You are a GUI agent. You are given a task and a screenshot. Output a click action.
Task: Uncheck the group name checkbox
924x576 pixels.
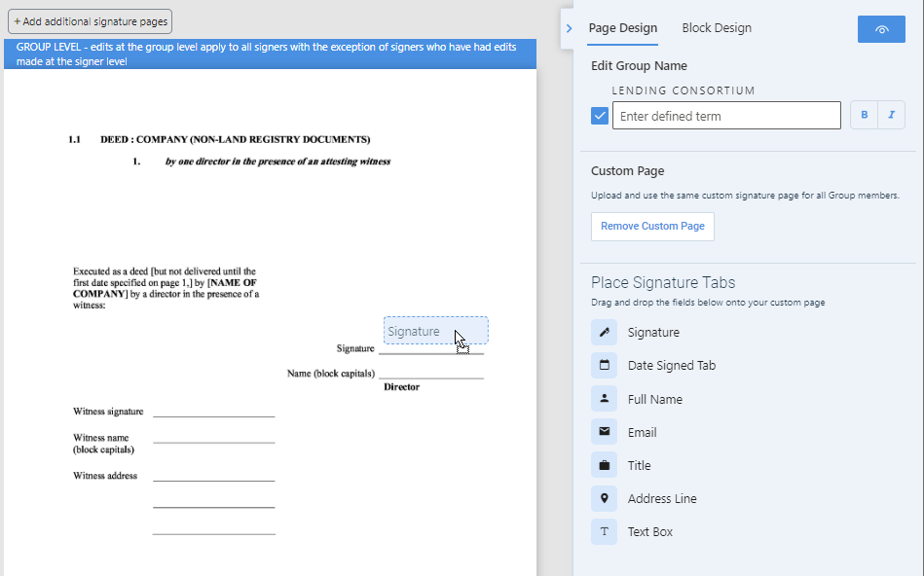tap(600, 116)
